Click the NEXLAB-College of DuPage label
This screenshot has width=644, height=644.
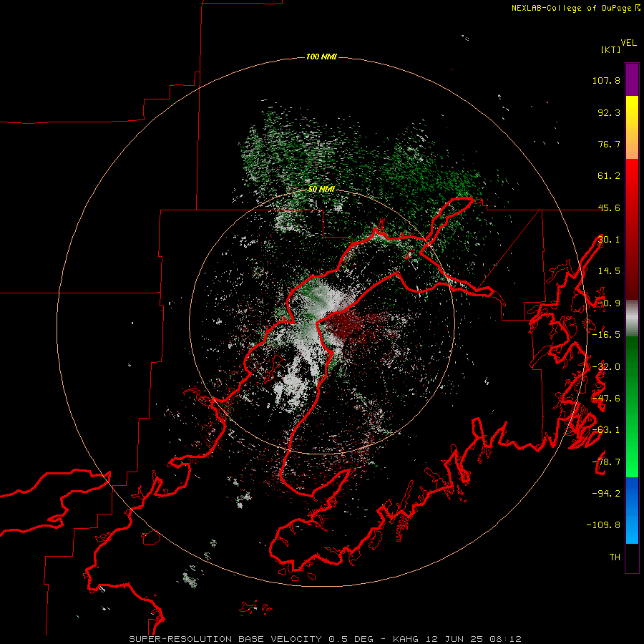[576, 8]
